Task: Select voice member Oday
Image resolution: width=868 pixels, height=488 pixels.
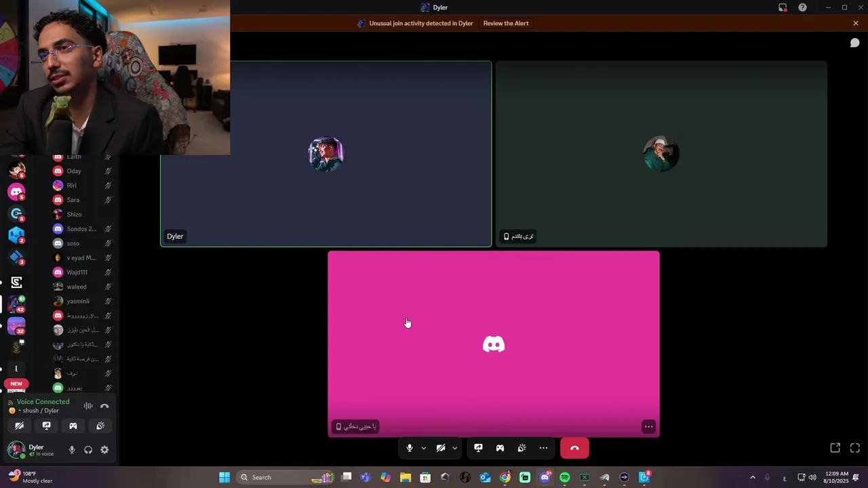Action: click(x=82, y=171)
